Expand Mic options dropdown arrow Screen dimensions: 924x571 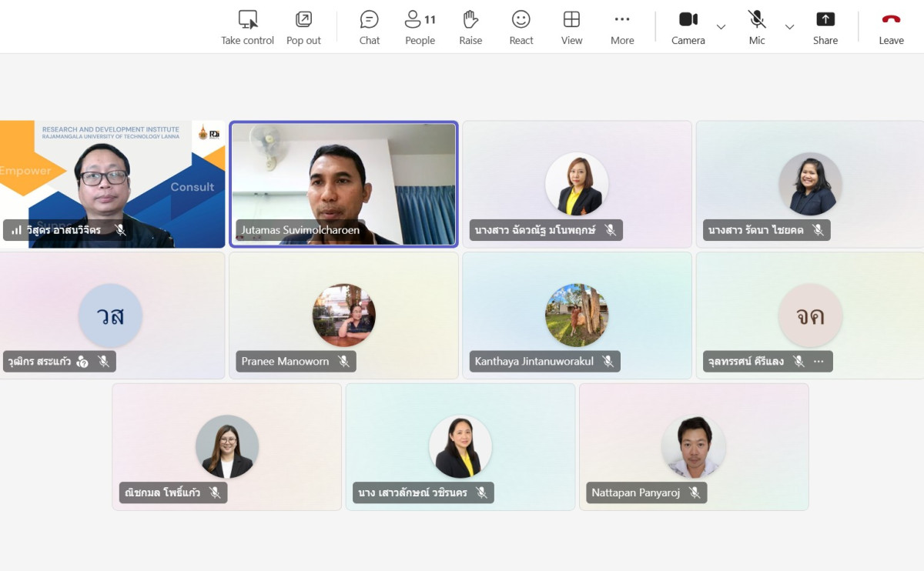(789, 27)
